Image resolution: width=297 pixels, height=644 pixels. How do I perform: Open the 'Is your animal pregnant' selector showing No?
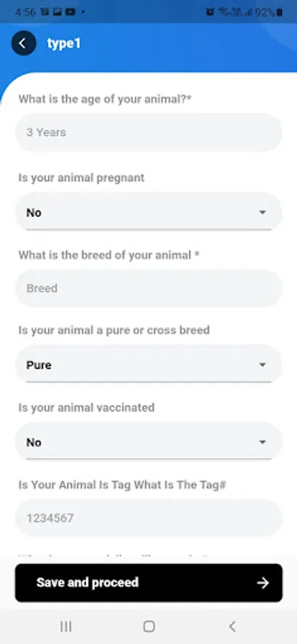[x=149, y=212]
